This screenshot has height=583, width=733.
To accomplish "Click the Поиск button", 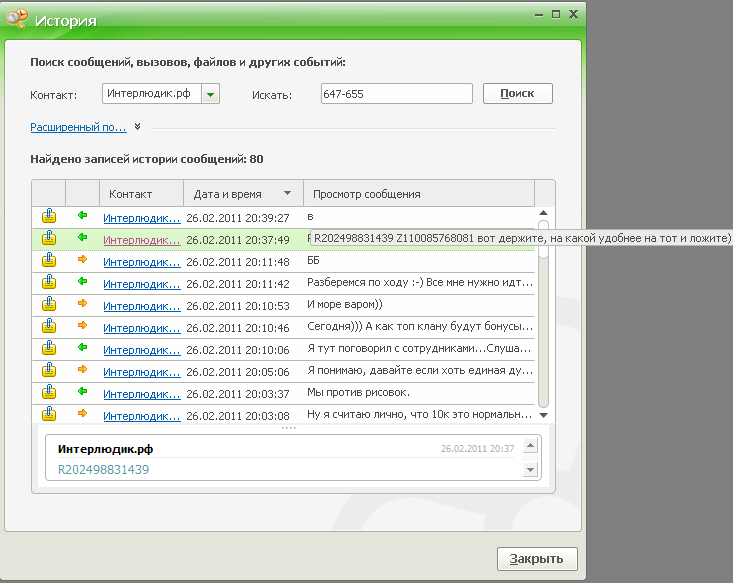I will point(517,94).
